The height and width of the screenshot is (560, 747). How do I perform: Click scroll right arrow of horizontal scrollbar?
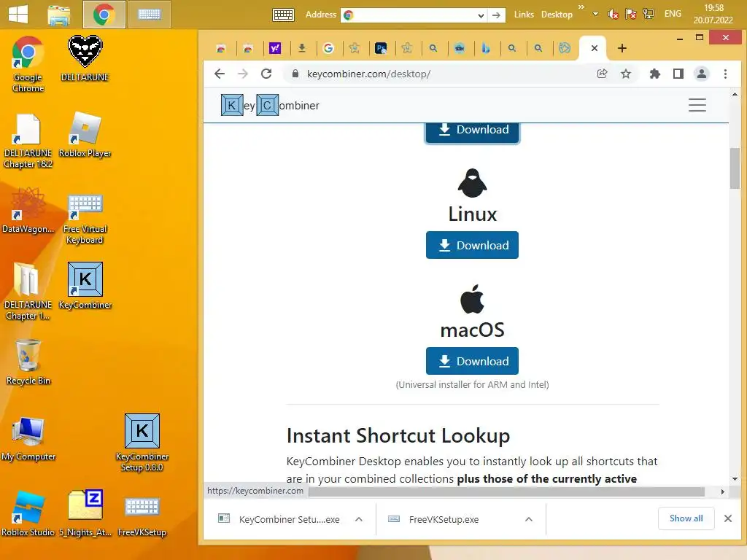722,491
